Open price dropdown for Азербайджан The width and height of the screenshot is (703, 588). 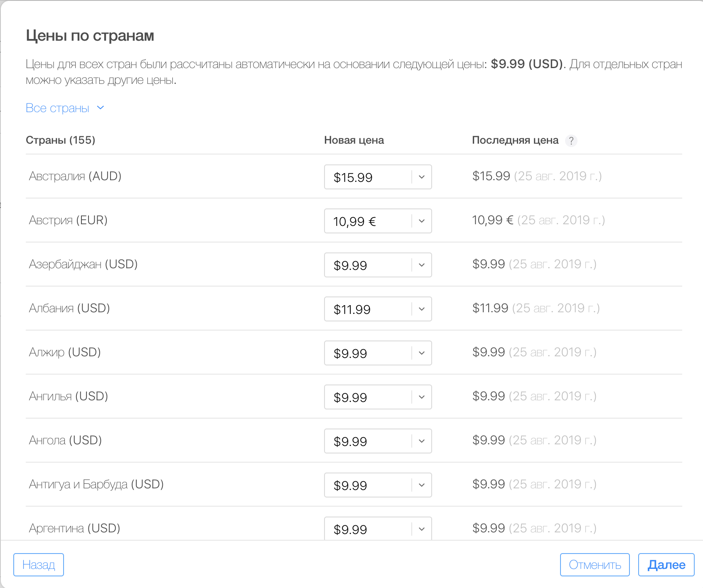click(421, 265)
